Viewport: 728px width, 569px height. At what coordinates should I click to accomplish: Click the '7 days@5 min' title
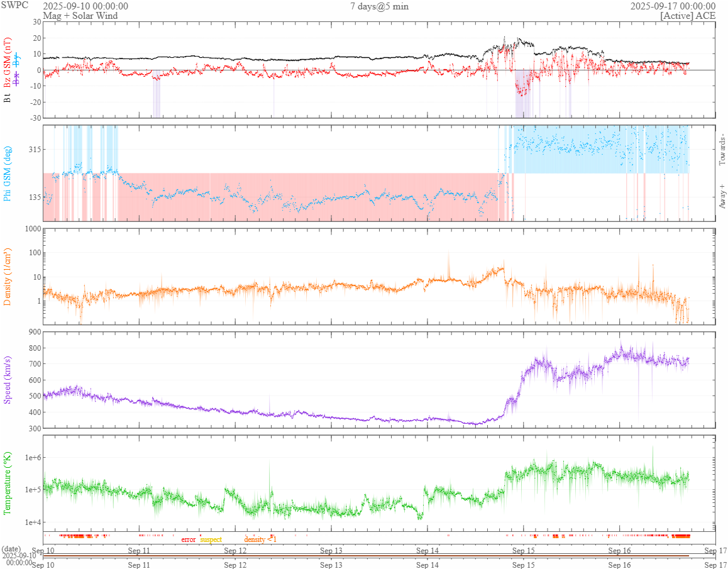[x=380, y=6]
